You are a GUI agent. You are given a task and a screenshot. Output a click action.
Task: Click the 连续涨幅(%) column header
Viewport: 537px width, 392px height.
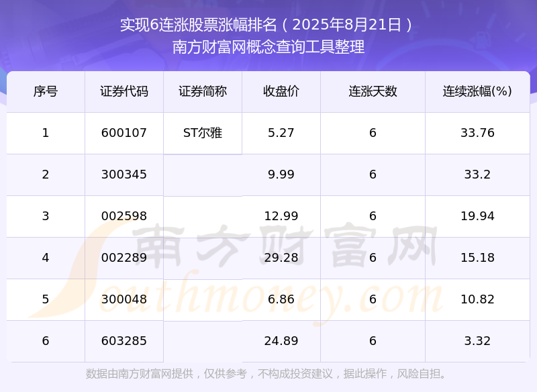[x=477, y=91]
